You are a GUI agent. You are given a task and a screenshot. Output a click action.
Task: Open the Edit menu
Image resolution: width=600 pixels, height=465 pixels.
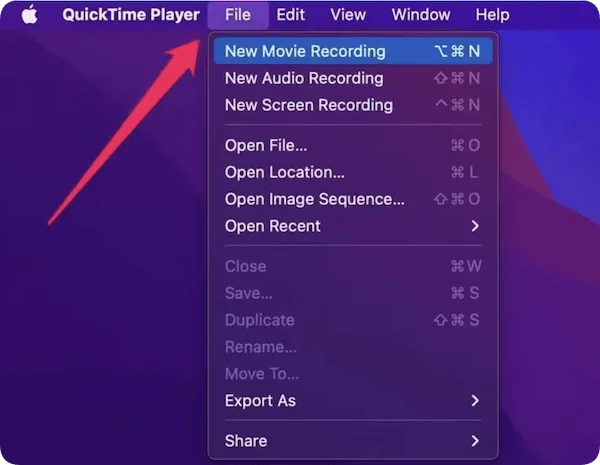point(291,15)
